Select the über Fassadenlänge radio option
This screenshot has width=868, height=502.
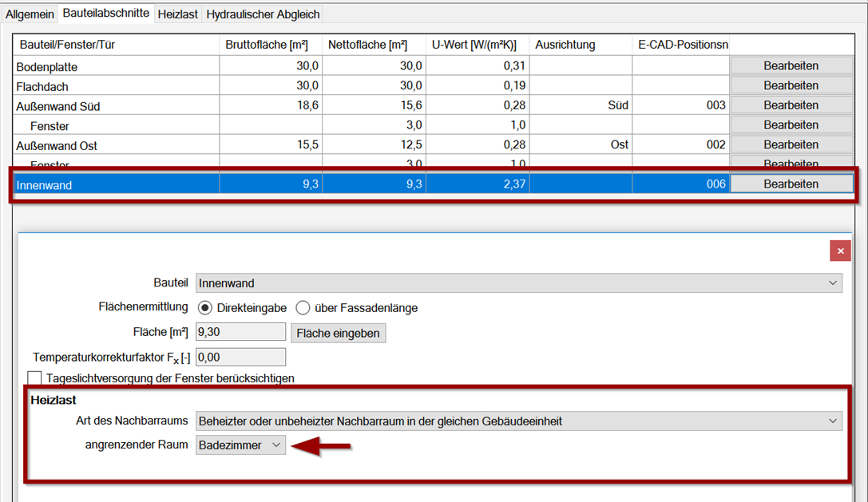pyautogui.click(x=303, y=308)
